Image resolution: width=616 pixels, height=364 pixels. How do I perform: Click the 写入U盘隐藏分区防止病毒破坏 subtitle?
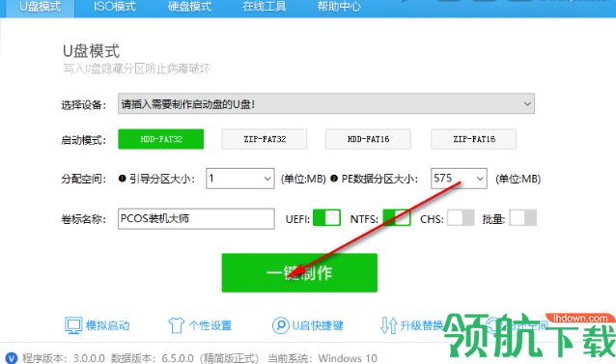click(x=137, y=69)
